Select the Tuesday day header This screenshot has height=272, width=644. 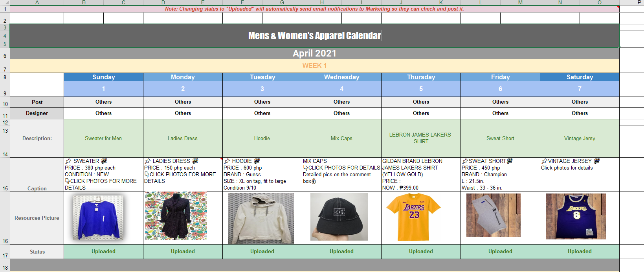point(262,77)
